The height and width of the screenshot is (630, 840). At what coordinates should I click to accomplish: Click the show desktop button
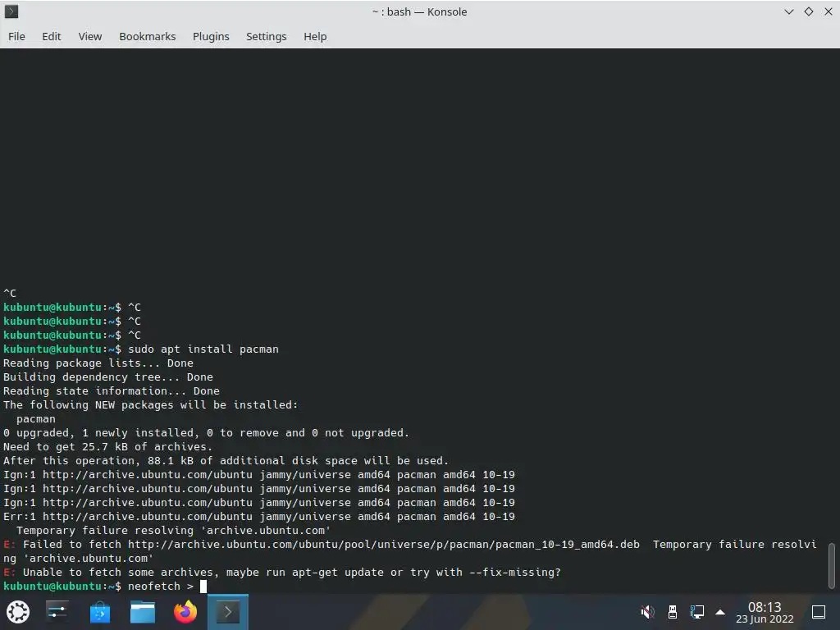(819, 612)
